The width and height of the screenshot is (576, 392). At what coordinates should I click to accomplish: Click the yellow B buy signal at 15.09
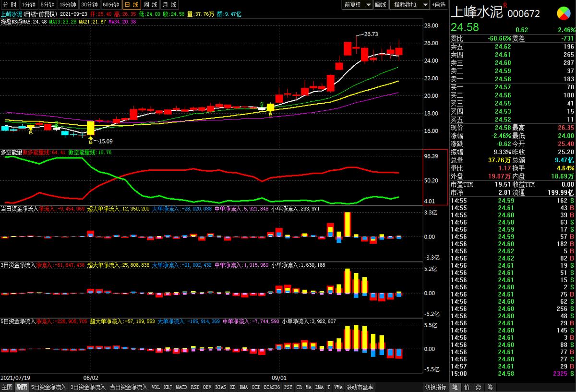pos(90,142)
